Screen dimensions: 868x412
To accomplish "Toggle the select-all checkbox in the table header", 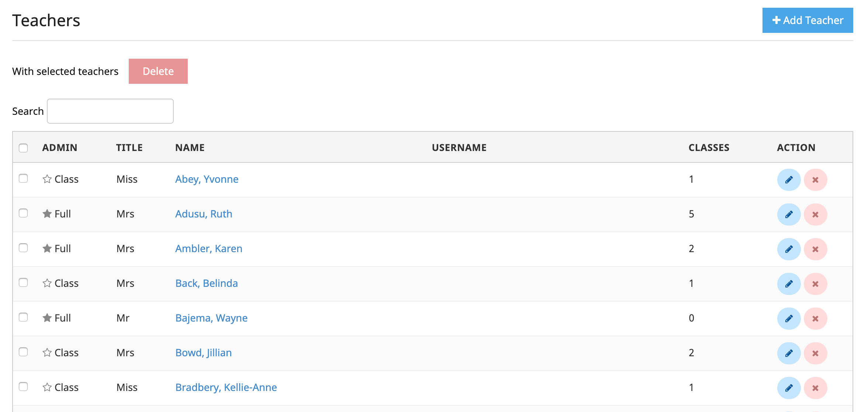I will click(x=23, y=148).
